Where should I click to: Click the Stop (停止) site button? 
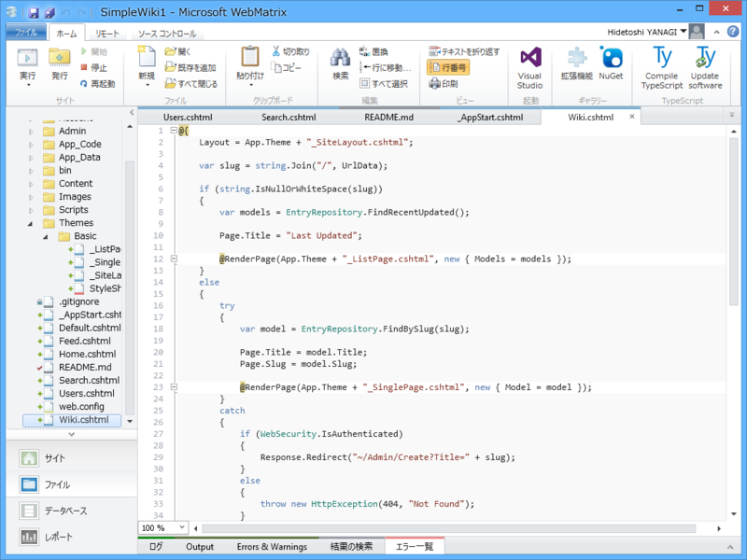click(x=94, y=67)
